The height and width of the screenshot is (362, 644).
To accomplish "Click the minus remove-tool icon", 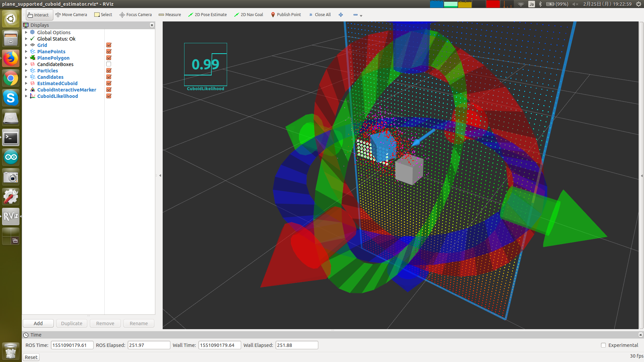I will pos(355,15).
